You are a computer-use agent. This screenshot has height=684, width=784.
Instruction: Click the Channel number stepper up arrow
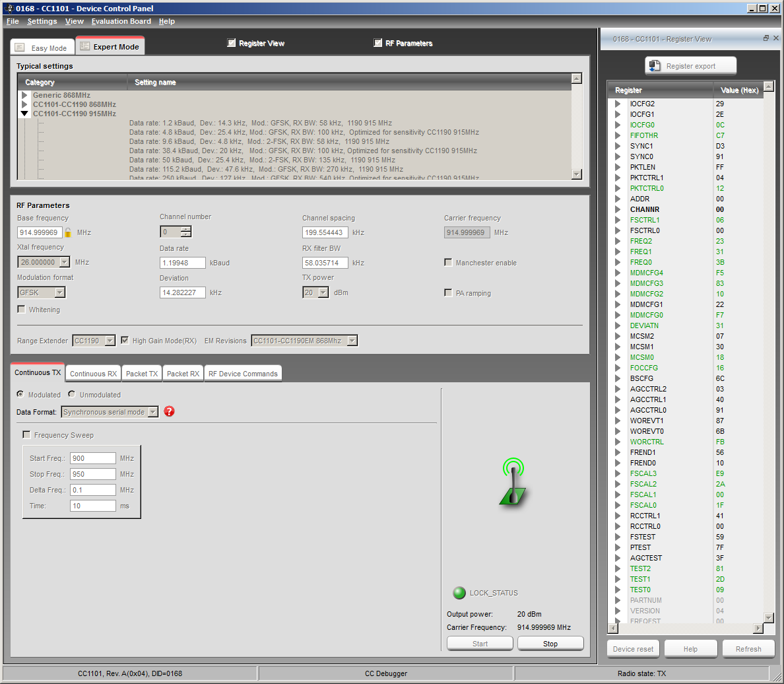[186, 229]
